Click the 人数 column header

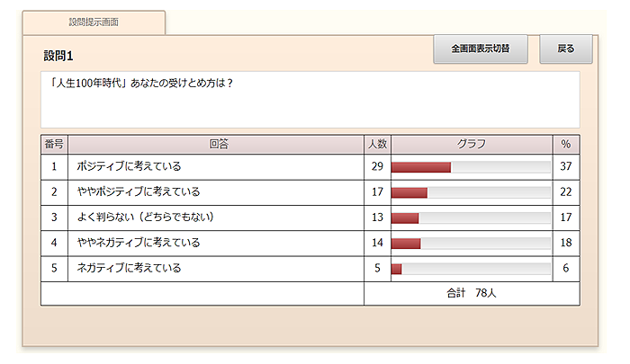click(x=377, y=144)
